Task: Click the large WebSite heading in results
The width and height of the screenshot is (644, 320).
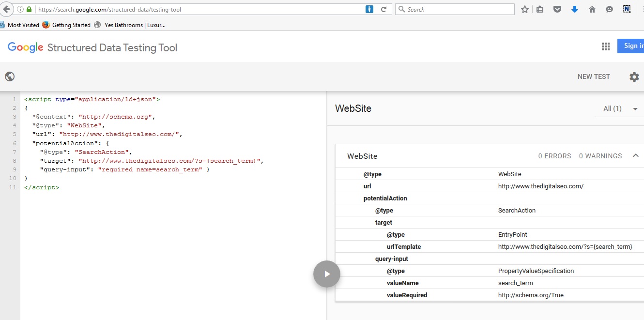Action: coord(353,108)
